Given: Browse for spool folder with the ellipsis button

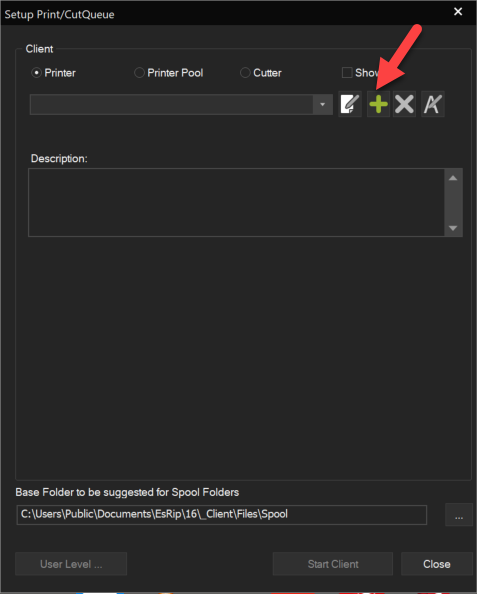Looking at the screenshot, I should (459, 514).
